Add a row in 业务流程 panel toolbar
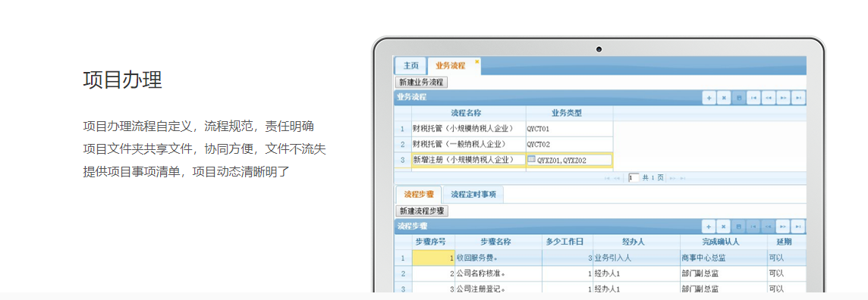The height and width of the screenshot is (300, 868). click(x=709, y=98)
